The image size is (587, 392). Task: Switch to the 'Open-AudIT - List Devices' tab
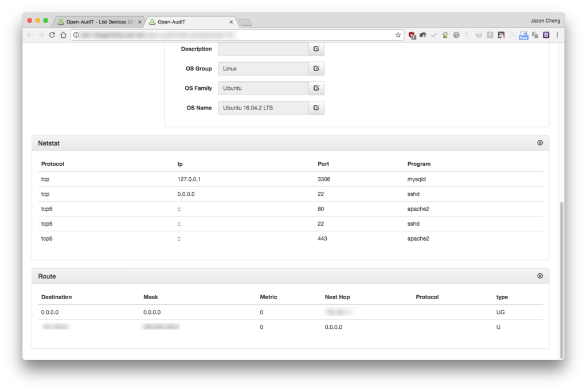tap(98, 22)
